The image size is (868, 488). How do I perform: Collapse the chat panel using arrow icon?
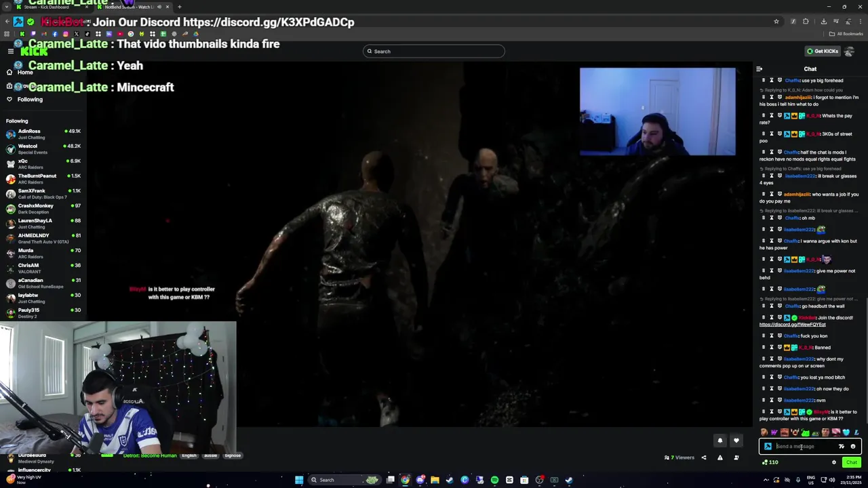click(759, 68)
